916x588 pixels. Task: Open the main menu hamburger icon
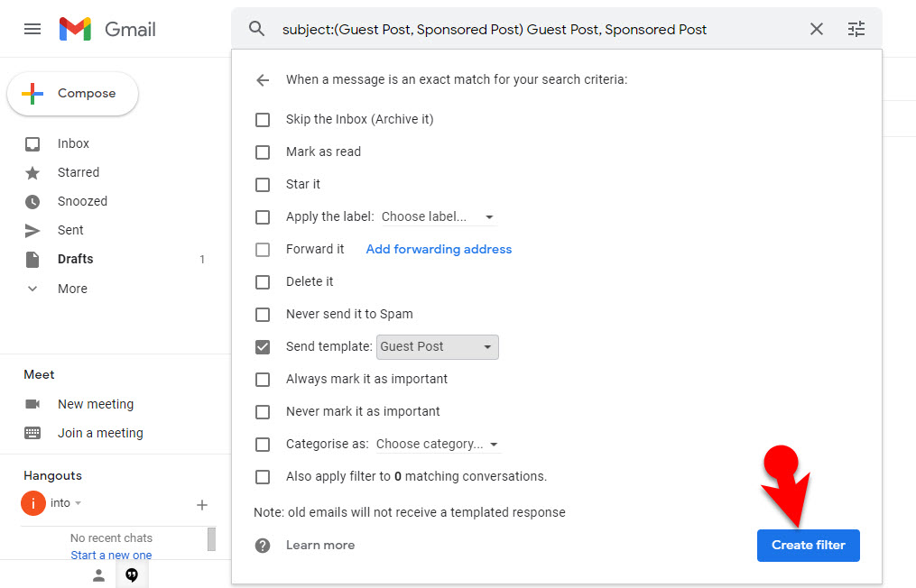pos(32,29)
